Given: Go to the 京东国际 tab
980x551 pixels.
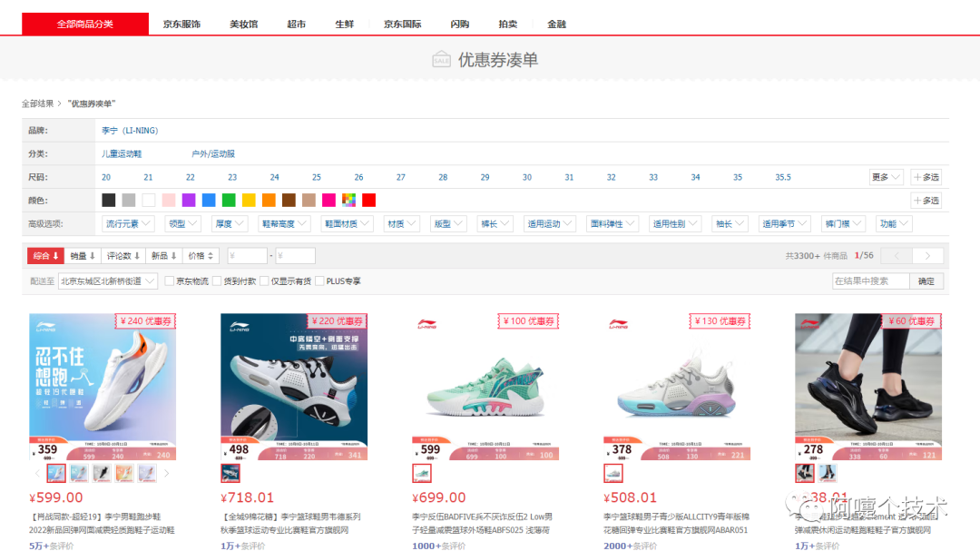Looking at the screenshot, I should pyautogui.click(x=402, y=24).
